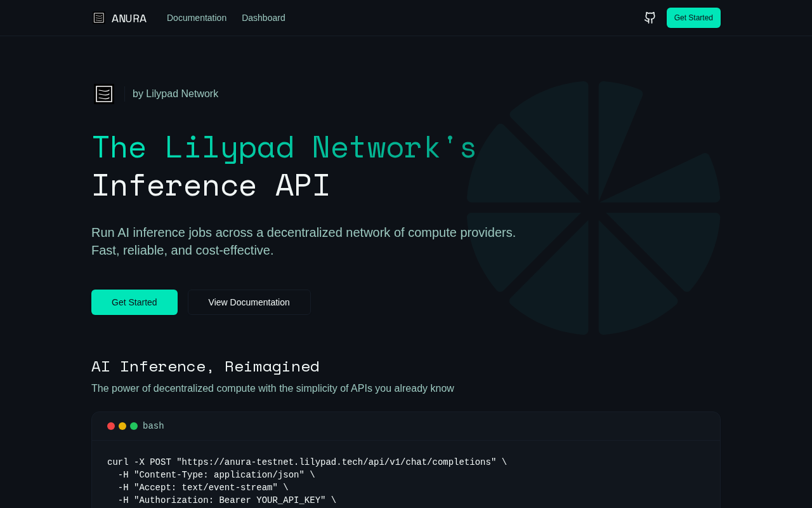Click the Authorization Bearer code line
This screenshot has width=812, height=508.
coord(227,500)
